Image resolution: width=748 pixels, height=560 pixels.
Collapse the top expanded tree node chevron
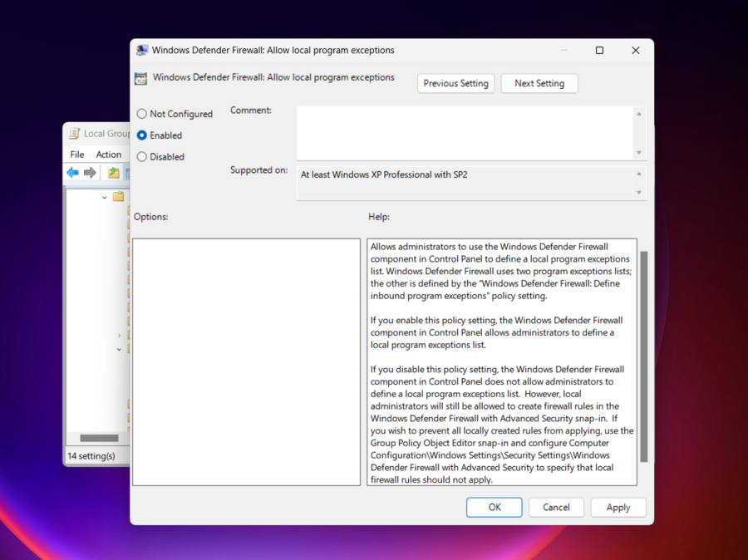[105, 197]
